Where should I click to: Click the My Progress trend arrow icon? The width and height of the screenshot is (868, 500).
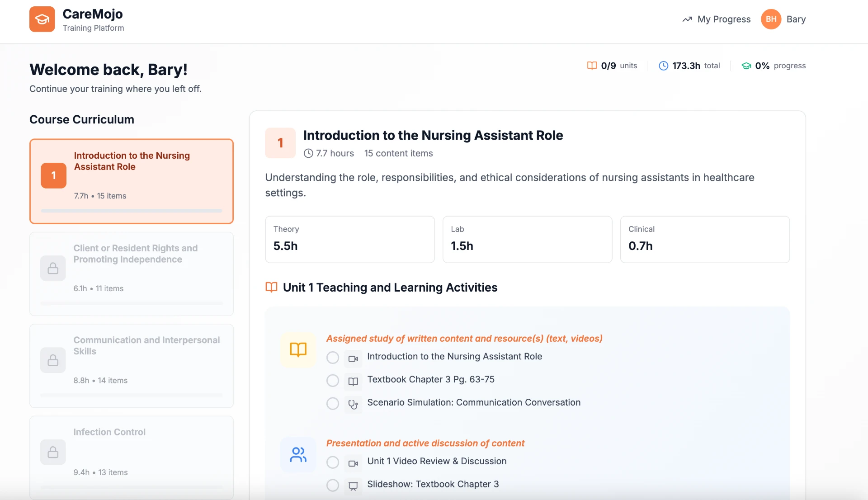tap(687, 19)
